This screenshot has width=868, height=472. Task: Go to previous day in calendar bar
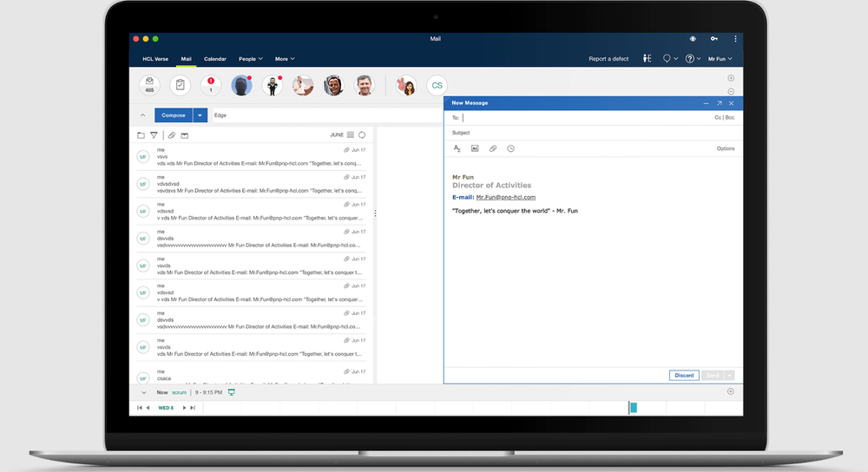pyautogui.click(x=148, y=408)
